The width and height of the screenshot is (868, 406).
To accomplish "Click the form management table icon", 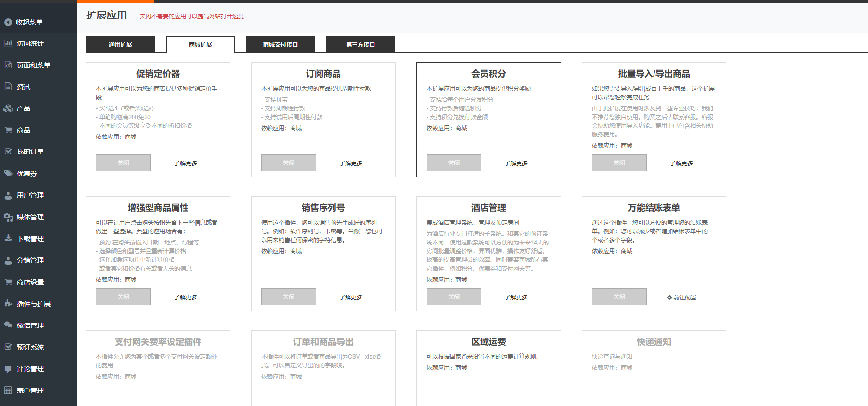I will [x=8, y=391].
